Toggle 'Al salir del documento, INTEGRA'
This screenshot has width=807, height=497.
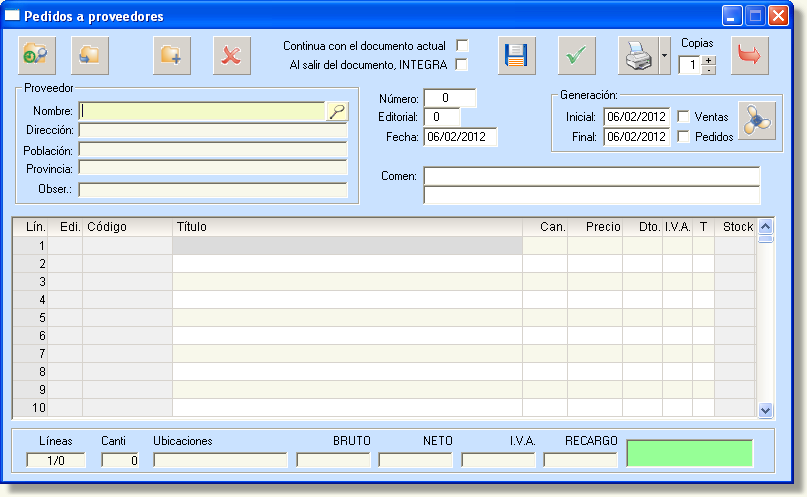click(x=462, y=65)
